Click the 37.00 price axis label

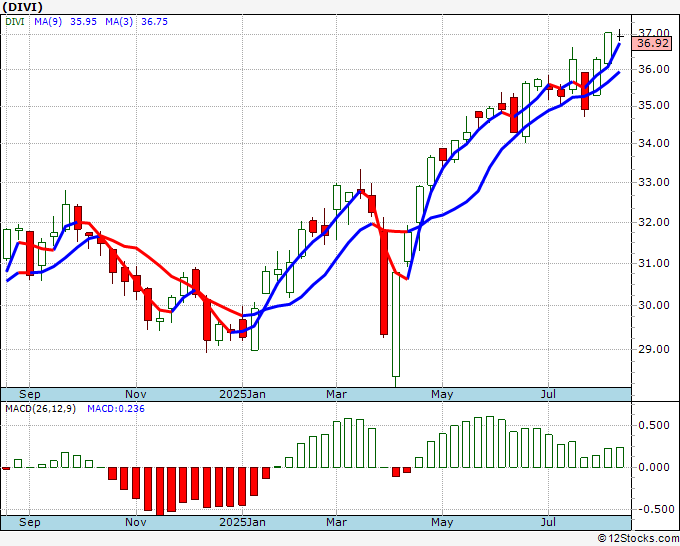coord(654,33)
